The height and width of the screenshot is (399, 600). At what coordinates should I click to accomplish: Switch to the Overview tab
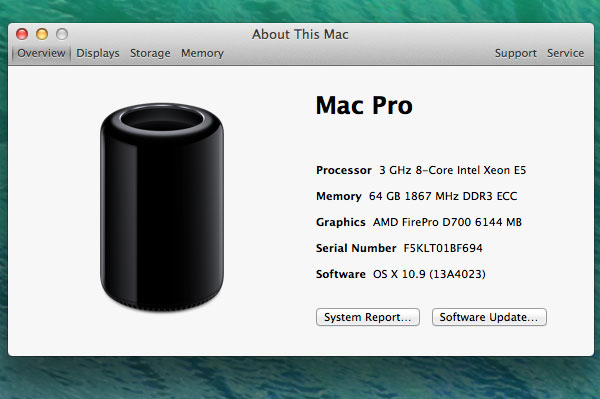click(x=41, y=53)
